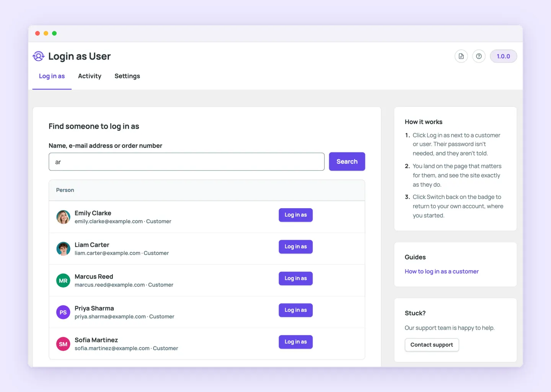This screenshot has width=551, height=392.
Task: Select the name Sofia Martinez
Action: pyautogui.click(x=96, y=340)
